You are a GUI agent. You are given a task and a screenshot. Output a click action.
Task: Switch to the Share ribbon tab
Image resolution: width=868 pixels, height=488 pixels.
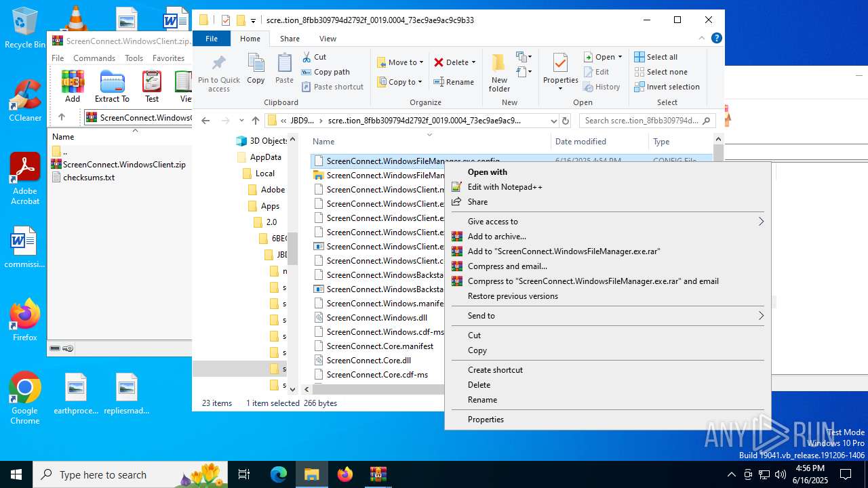(290, 39)
